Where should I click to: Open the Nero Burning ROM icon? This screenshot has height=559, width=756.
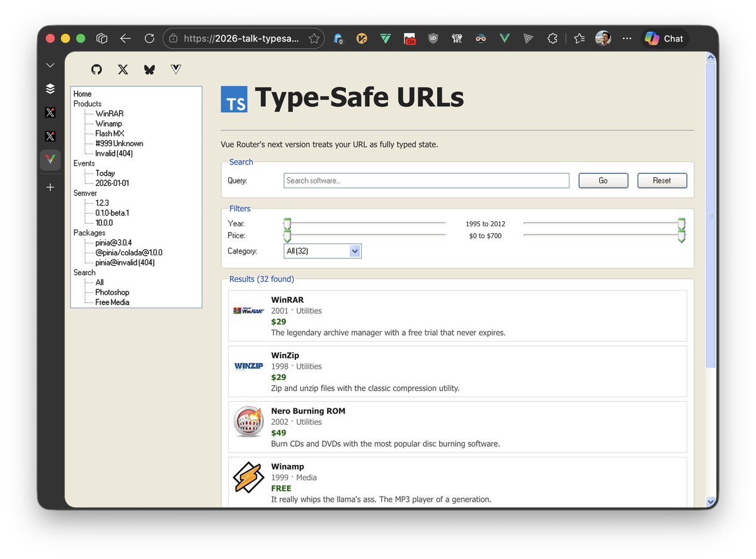click(248, 422)
